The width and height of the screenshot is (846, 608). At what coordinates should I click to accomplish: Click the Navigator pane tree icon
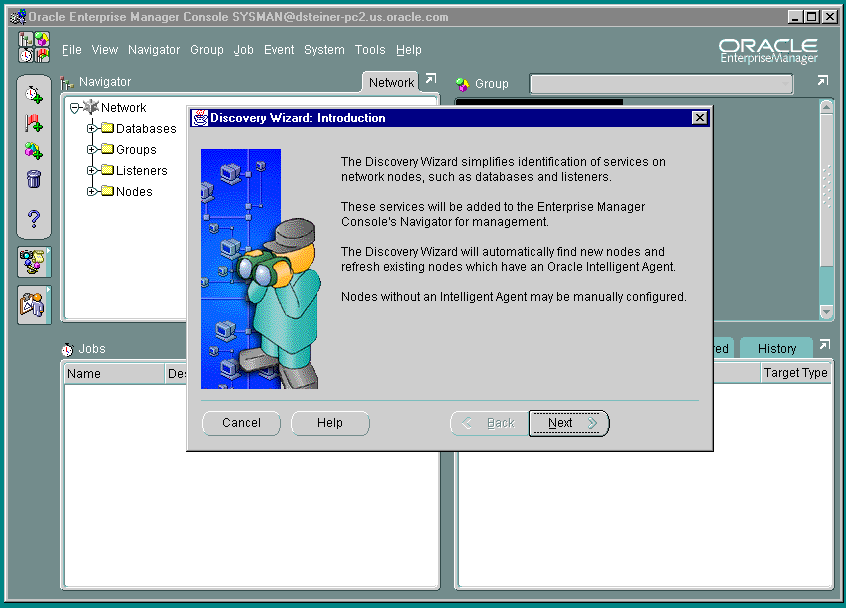click(67, 83)
